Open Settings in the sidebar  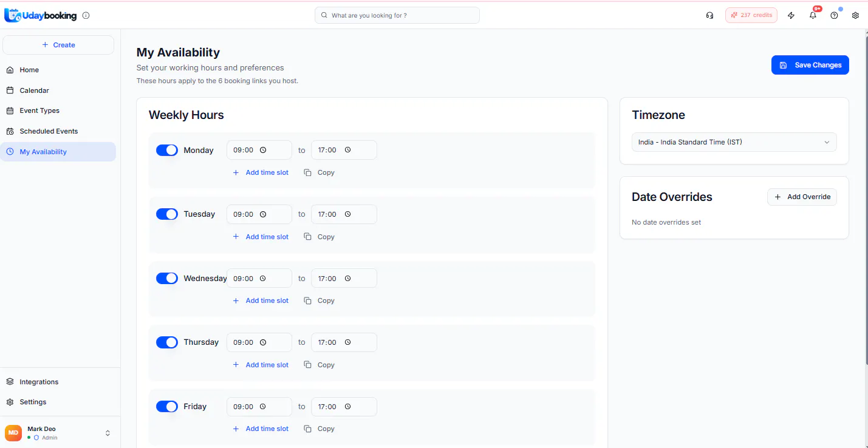59,402
